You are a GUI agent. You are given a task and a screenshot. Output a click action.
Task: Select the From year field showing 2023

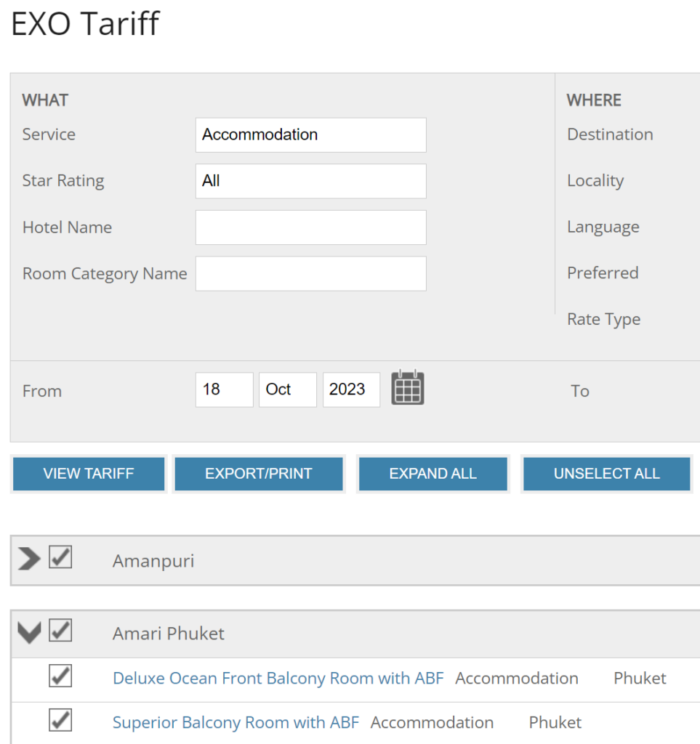[351, 389]
